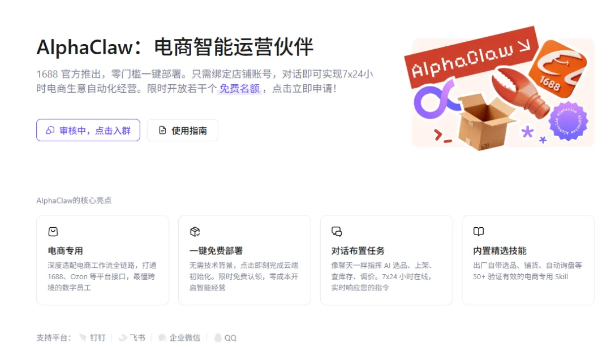Image resolution: width=611 pixels, height=364 pixels.
Task: Click the open book icon above 内置精选技能
Action: point(479,232)
